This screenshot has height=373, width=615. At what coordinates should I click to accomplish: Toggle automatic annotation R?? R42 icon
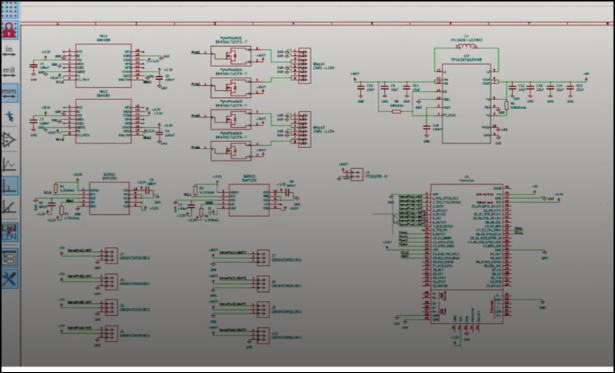coord(9,232)
